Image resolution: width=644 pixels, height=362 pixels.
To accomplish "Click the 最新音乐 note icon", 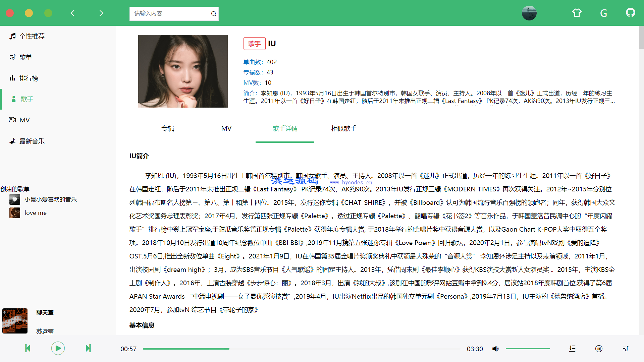I will click(x=12, y=141).
